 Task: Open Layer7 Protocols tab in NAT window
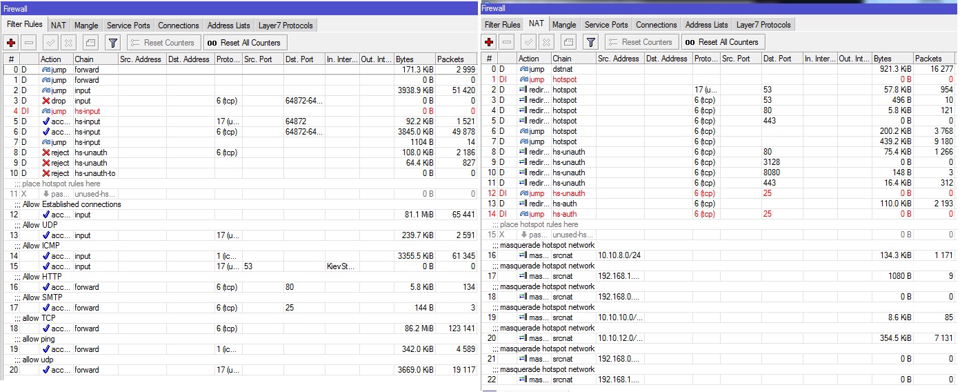point(763,25)
